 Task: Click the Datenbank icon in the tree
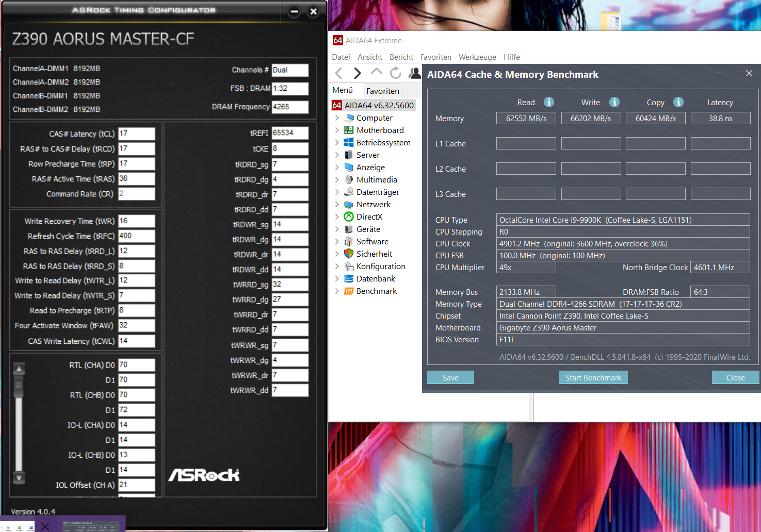(x=349, y=279)
